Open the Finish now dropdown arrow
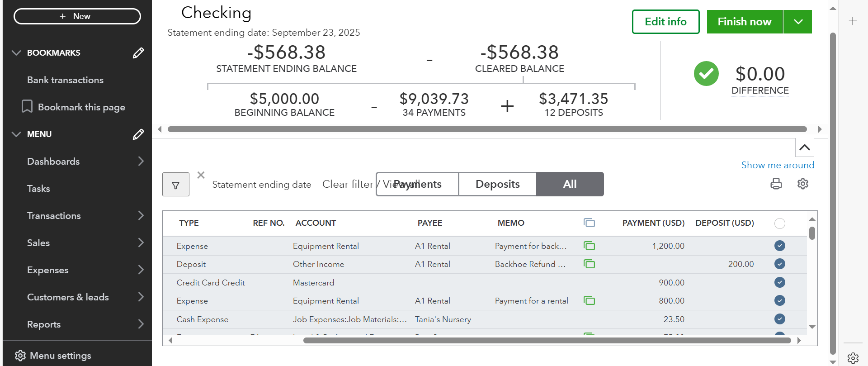The width and height of the screenshot is (868, 366). click(798, 22)
